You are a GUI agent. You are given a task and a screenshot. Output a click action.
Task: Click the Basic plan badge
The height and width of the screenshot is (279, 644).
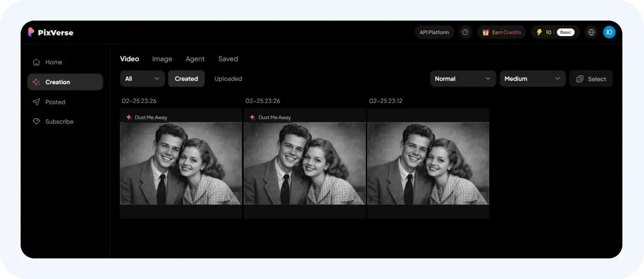(x=565, y=32)
